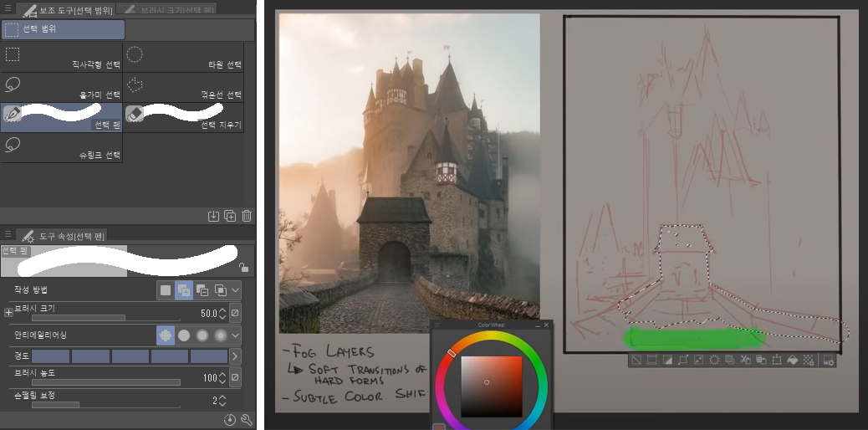Switch selection mode to subtract from selection
The image size is (868, 430).
202,290
